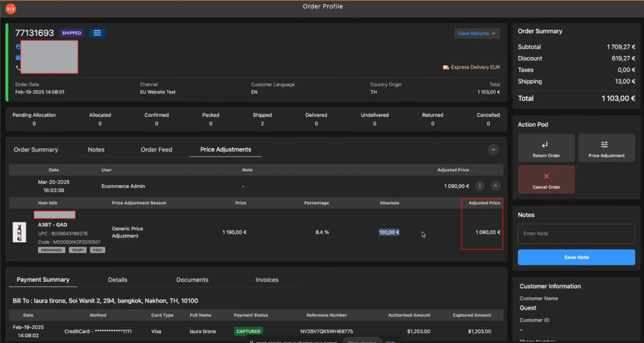Click the Visa card type cell

point(157,332)
